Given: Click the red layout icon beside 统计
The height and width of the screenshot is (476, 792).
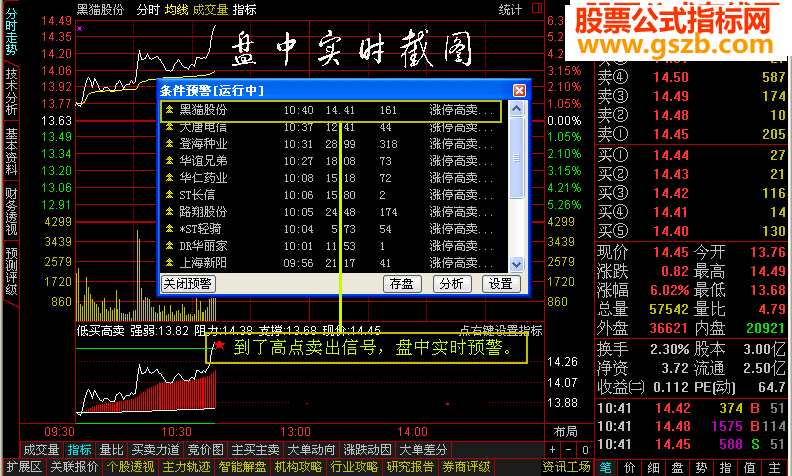Looking at the screenshot, I should tap(537, 8).
